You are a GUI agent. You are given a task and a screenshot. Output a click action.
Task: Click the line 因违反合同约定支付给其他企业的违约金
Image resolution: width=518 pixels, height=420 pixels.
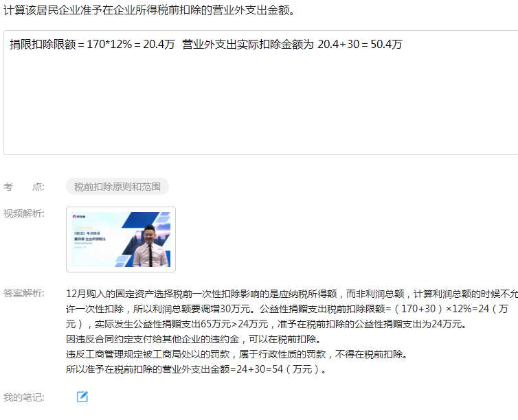pos(194,339)
